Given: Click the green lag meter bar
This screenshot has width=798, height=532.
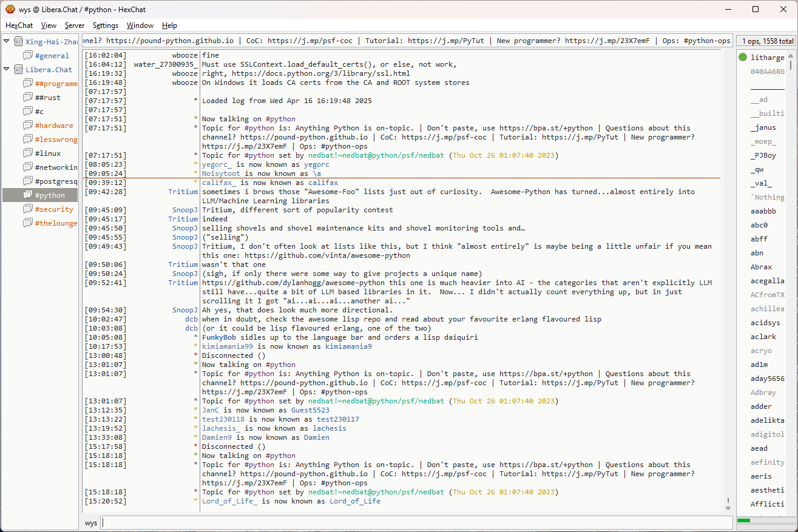Looking at the screenshot, I should [x=744, y=520].
